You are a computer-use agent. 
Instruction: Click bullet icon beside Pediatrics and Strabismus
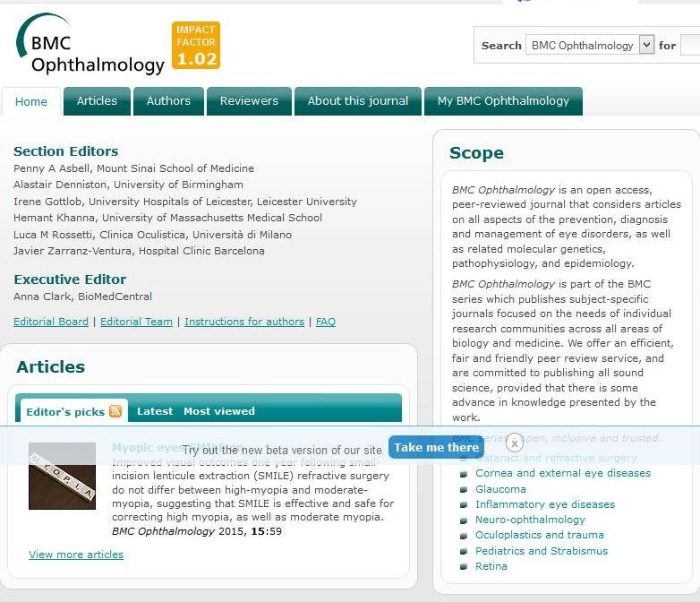[x=464, y=552]
